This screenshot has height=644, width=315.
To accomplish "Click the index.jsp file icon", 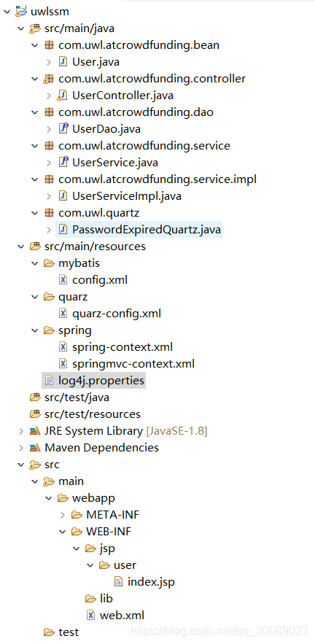I will tap(118, 582).
